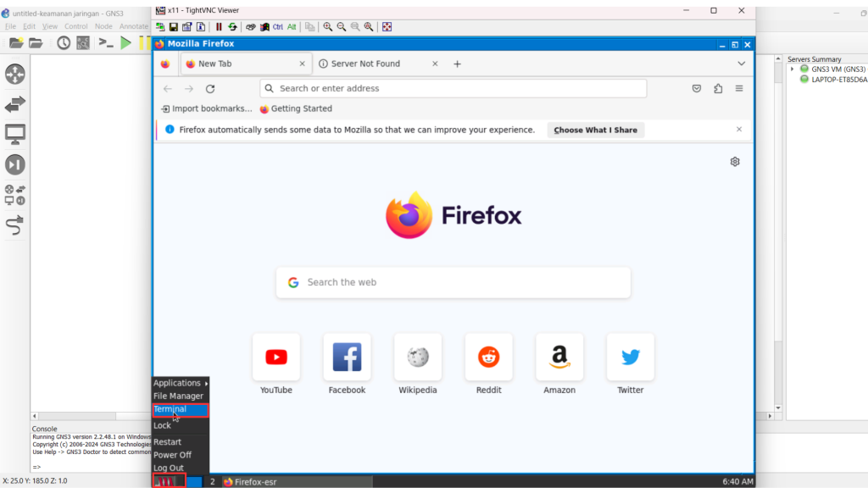This screenshot has height=488, width=868.
Task: Open the GNS3 switches device category
Action: coord(15,104)
